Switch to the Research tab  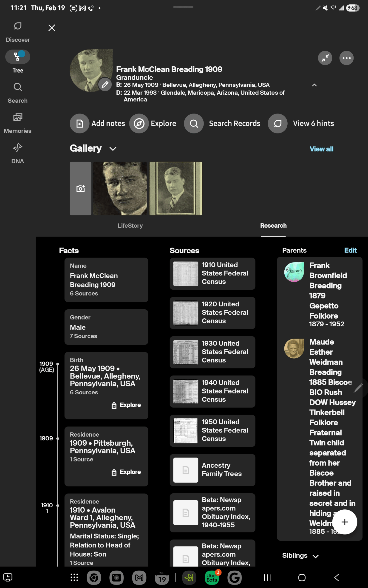pos(273,226)
